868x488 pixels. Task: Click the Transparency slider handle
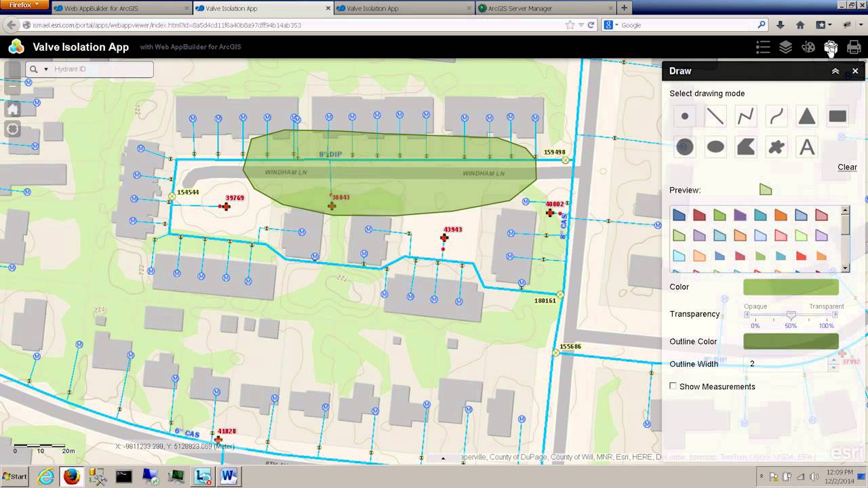(791, 315)
